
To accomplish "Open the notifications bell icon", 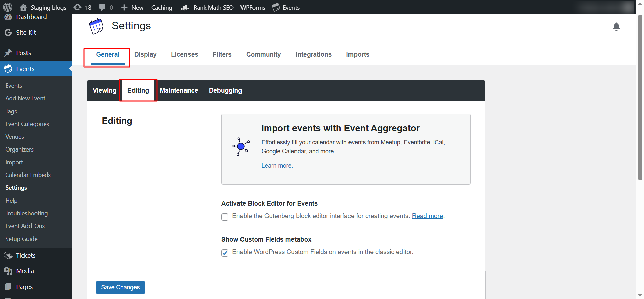I will (x=616, y=27).
